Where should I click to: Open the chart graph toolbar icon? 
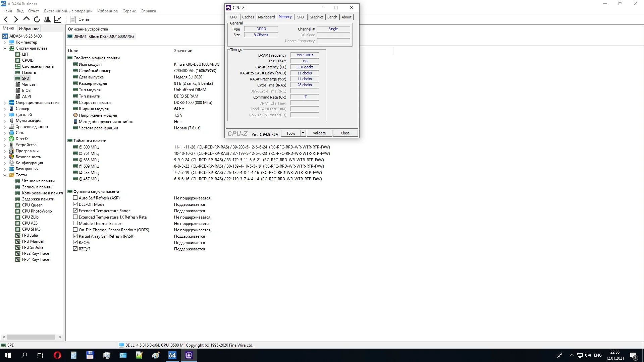point(58,19)
